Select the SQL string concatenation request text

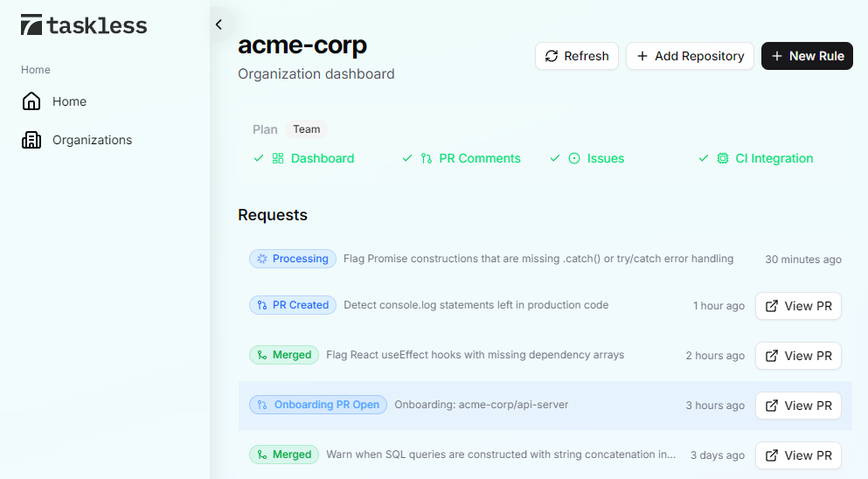pyautogui.click(x=501, y=455)
